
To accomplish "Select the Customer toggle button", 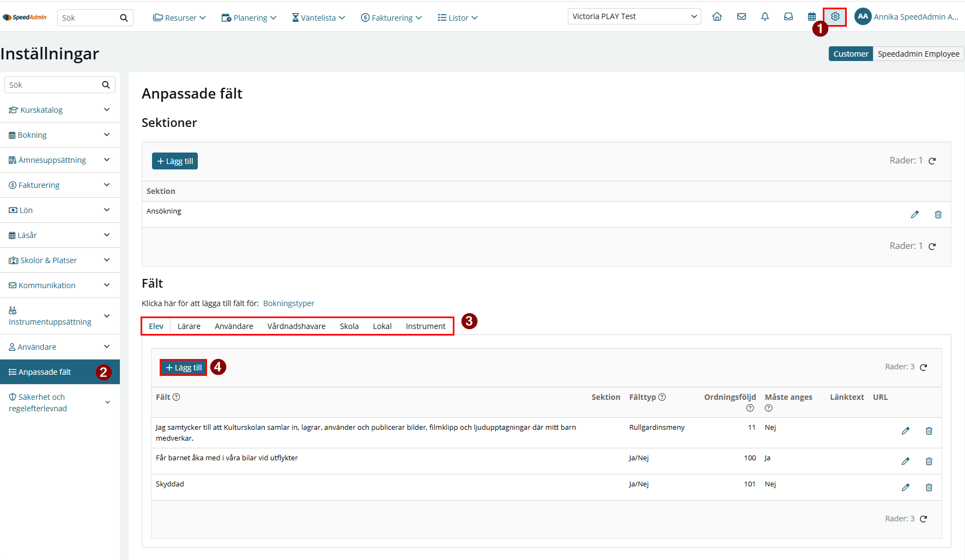I will coord(851,54).
